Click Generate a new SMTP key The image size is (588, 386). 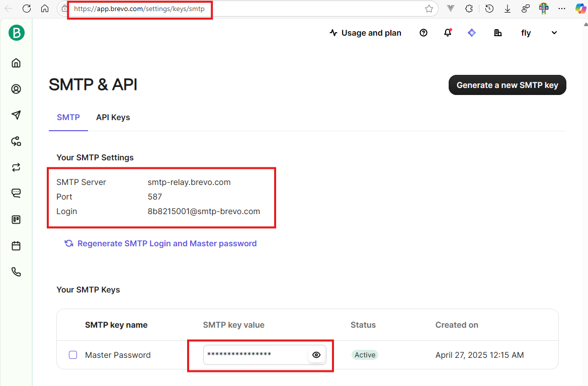(x=508, y=85)
